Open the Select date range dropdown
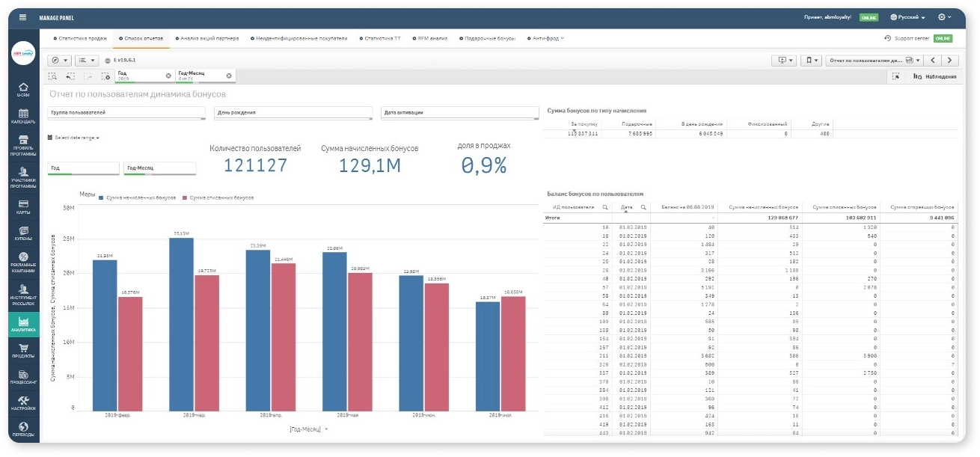The height and width of the screenshot is (457, 980). coord(73,138)
